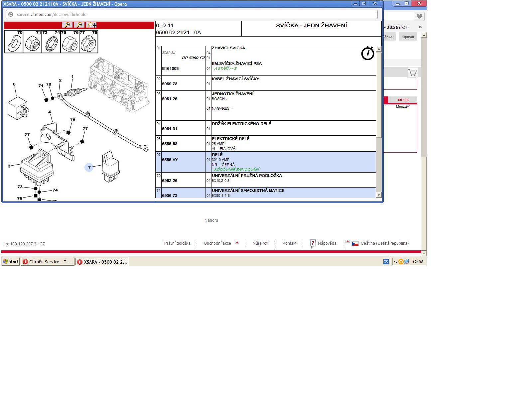Click the Czech flag icon
This screenshot has height=399, width=532.
[355, 243]
